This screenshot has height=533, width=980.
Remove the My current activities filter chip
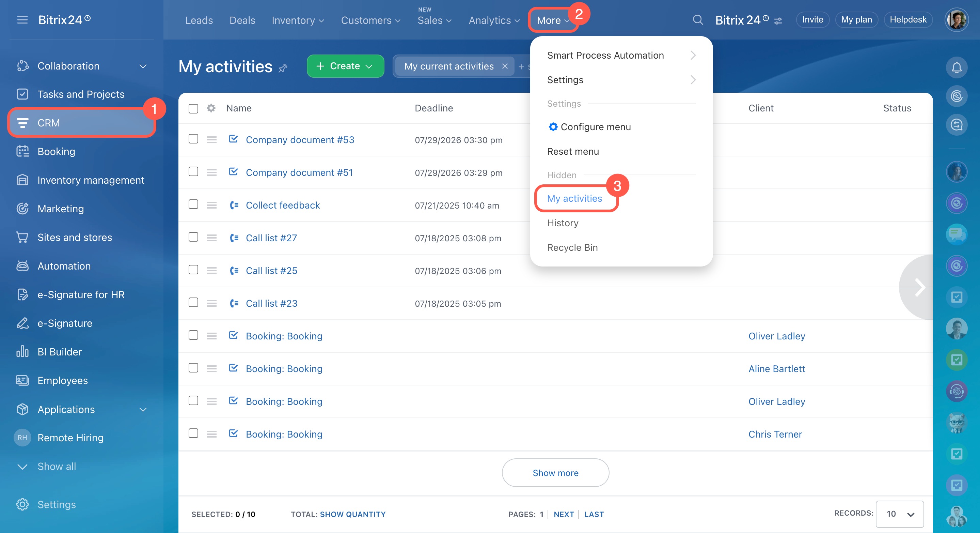click(504, 66)
